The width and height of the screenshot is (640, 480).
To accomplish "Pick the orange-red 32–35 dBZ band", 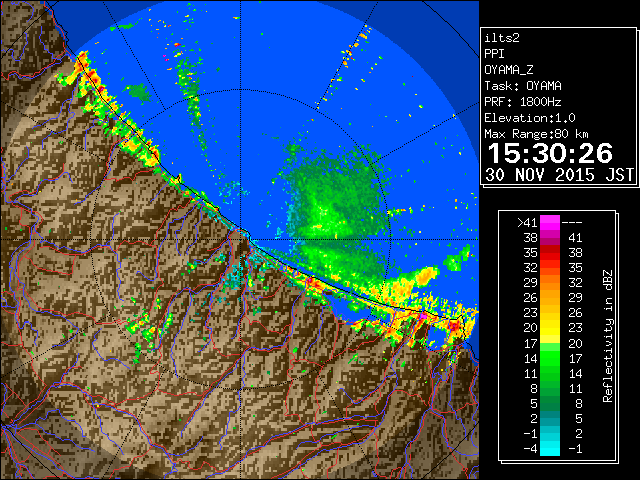I will (550, 268).
